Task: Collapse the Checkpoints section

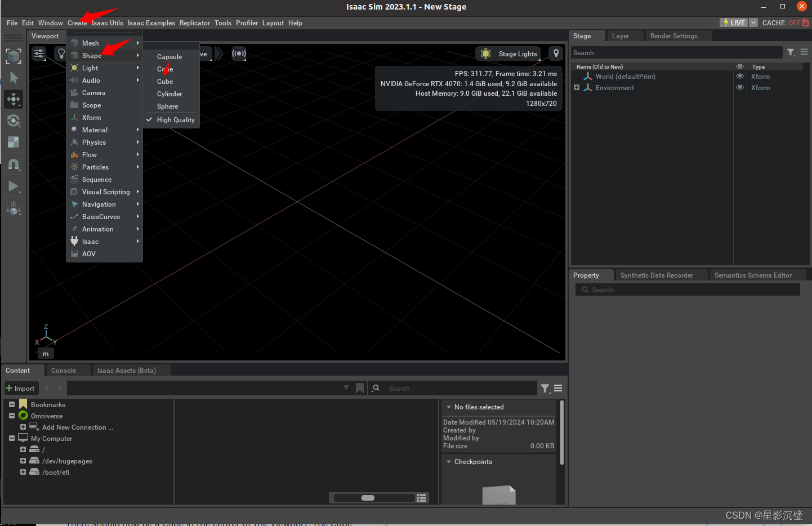Action: point(449,462)
